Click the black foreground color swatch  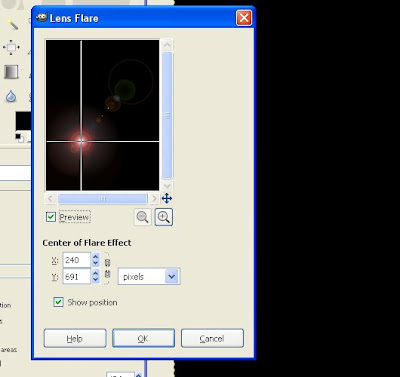pyautogui.click(x=23, y=121)
